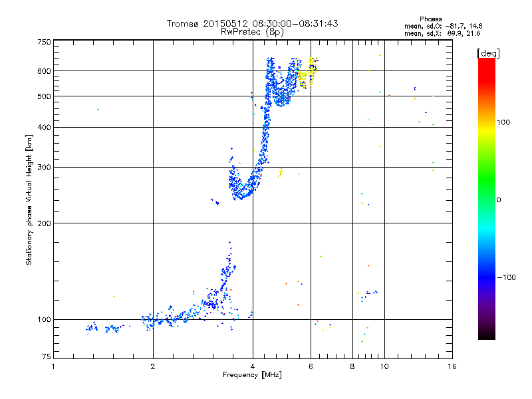Click the green band of the colorbar
532x399 pixels.
click(x=486, y=186)
